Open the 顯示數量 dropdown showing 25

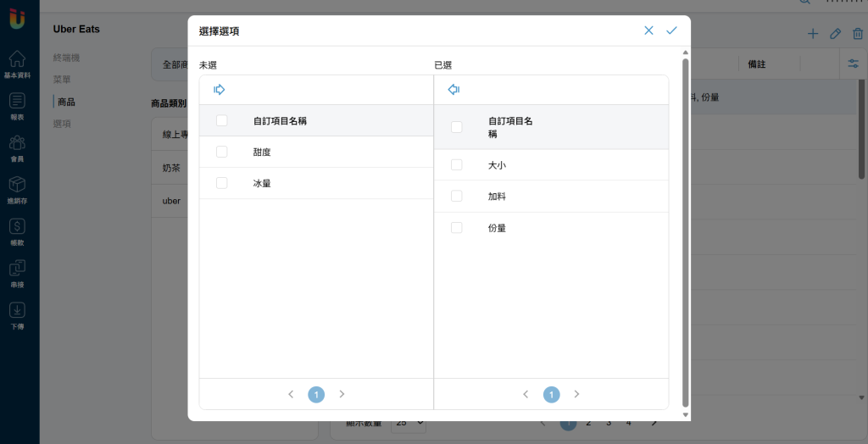409,423
